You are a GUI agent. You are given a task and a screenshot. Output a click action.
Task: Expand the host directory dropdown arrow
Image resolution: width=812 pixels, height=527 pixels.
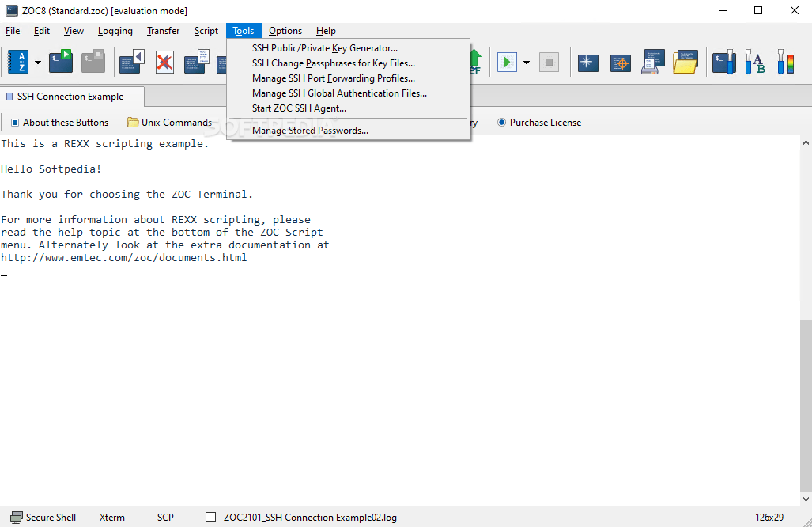coord(38,63)
